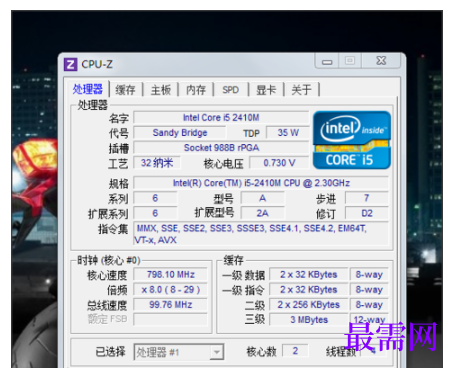
Task: Click the 一级 数据 size 2 x 32 KBytes
Action: [309, 275]
